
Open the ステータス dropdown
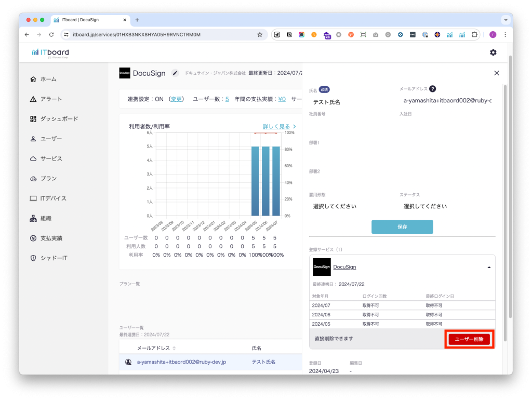pos(446,206)
